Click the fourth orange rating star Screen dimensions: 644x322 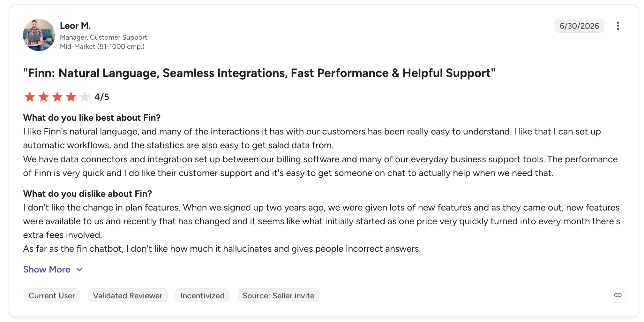pos(71,96)
